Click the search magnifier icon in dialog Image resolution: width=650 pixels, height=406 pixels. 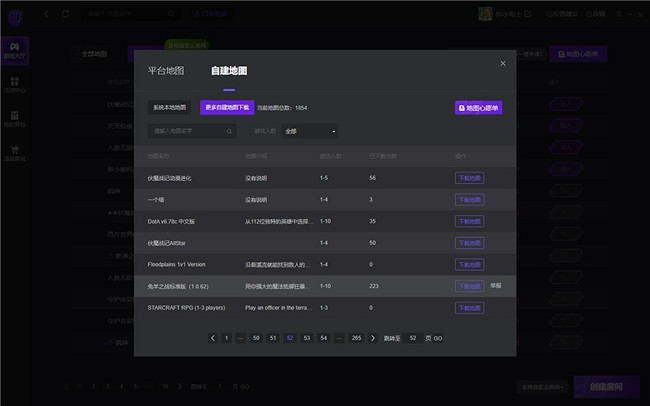[x=229, y=131]
